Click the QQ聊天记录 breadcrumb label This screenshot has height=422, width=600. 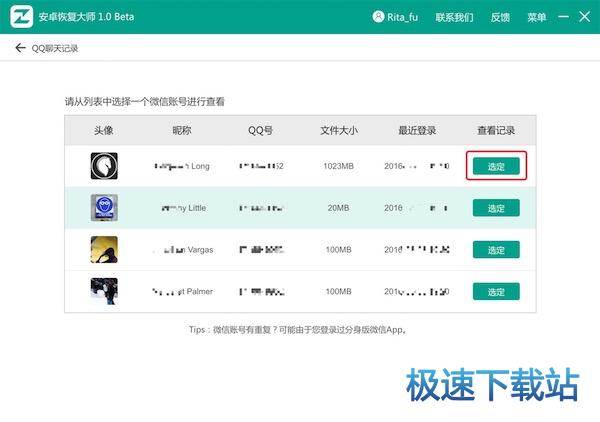pos(55,48)
